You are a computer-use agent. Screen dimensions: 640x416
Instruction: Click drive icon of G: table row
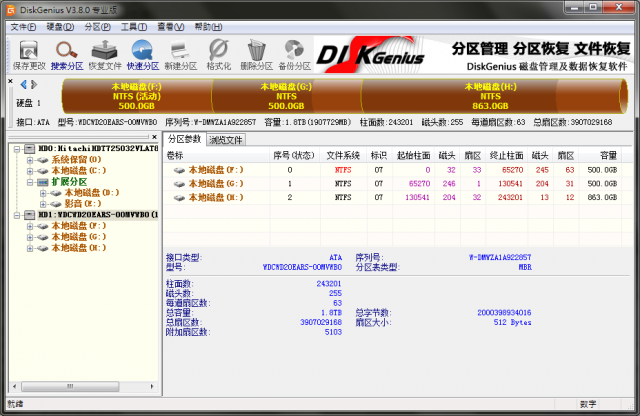click(x=179, y=184)
